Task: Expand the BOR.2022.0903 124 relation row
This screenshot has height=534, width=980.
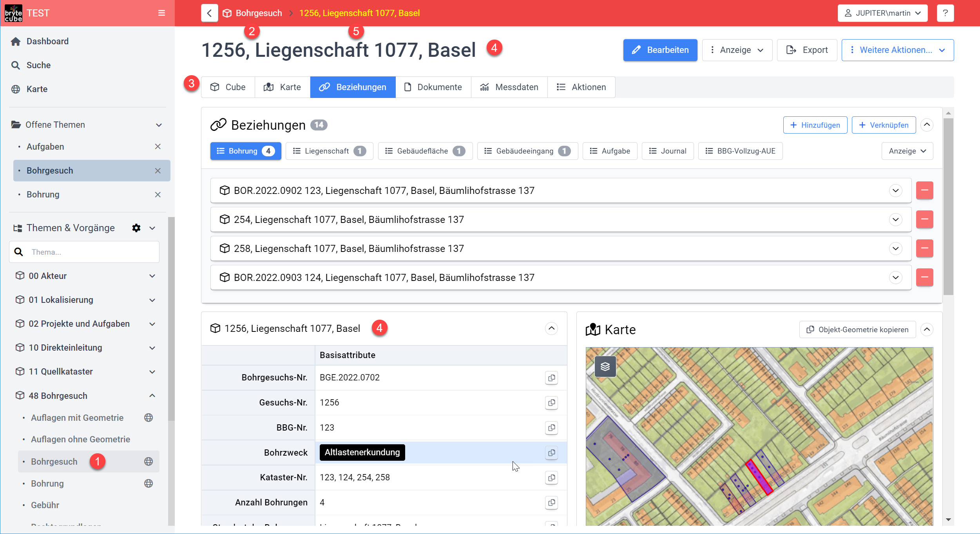Action: click(895, 277)
